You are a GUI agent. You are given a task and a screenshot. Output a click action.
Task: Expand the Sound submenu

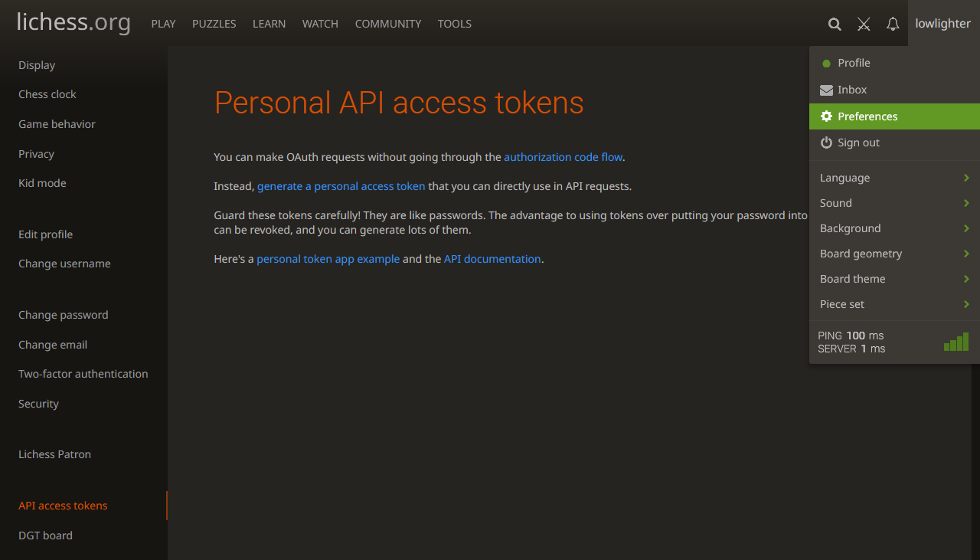coord(893,203)
